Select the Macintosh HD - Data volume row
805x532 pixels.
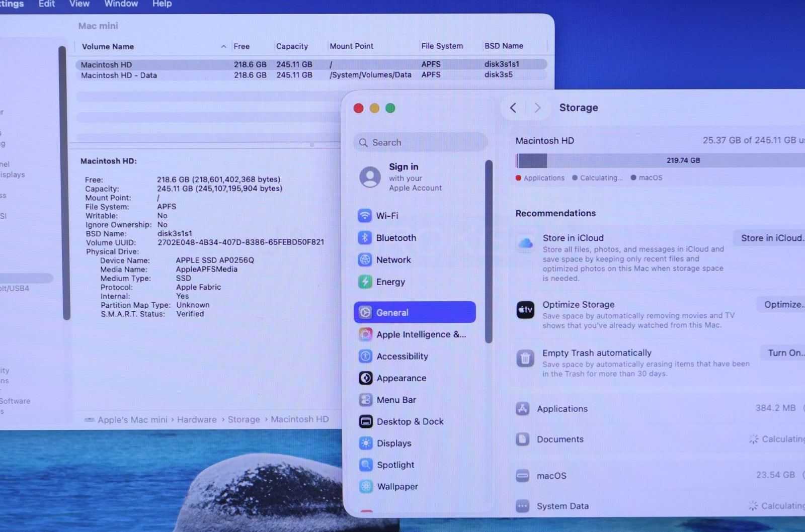pos(119,75)
